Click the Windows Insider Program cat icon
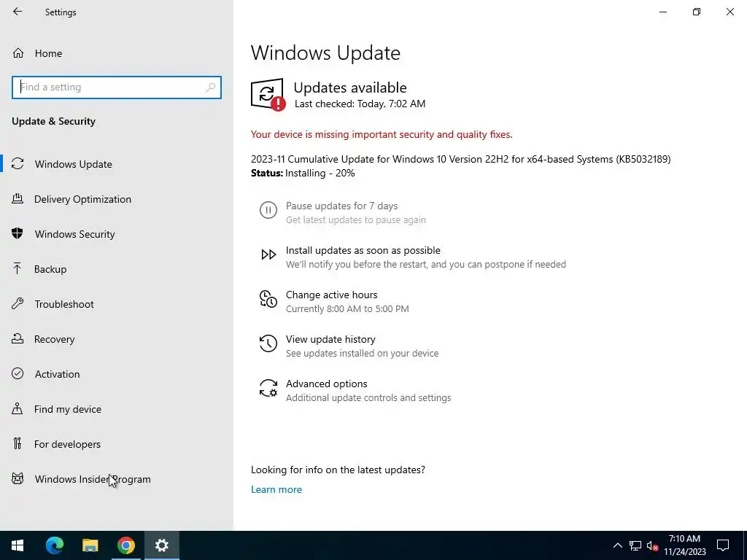 coord(18,478)
